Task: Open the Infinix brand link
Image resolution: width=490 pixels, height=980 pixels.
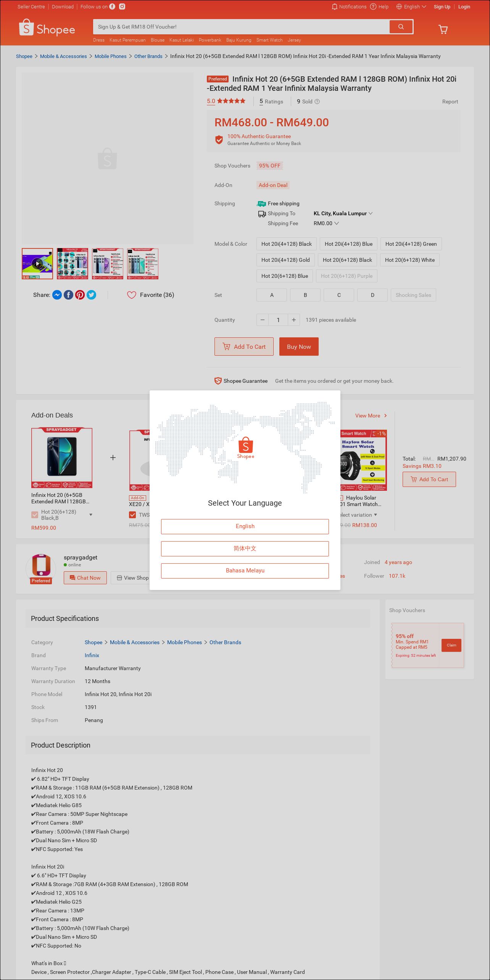Action: tap(92, 655)
